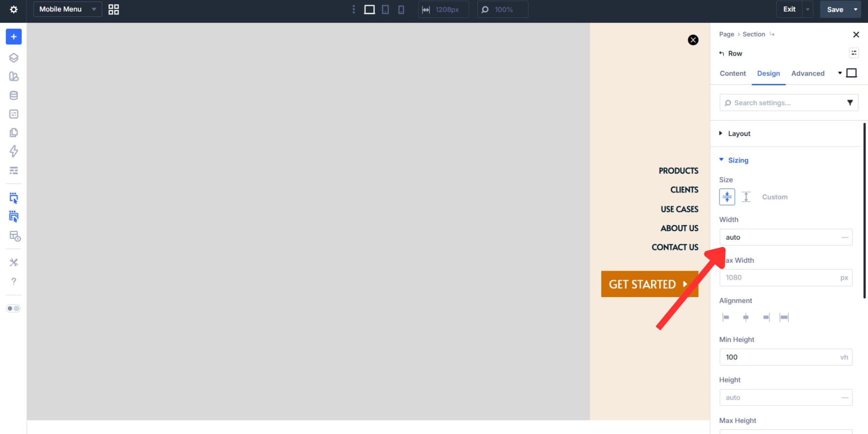Open the Add Element panel

[x=14, y=36]
